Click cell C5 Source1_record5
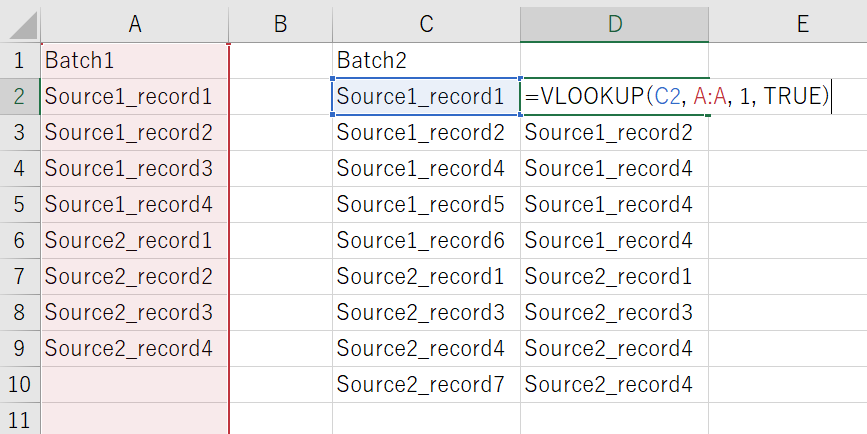 pos(426,204)
